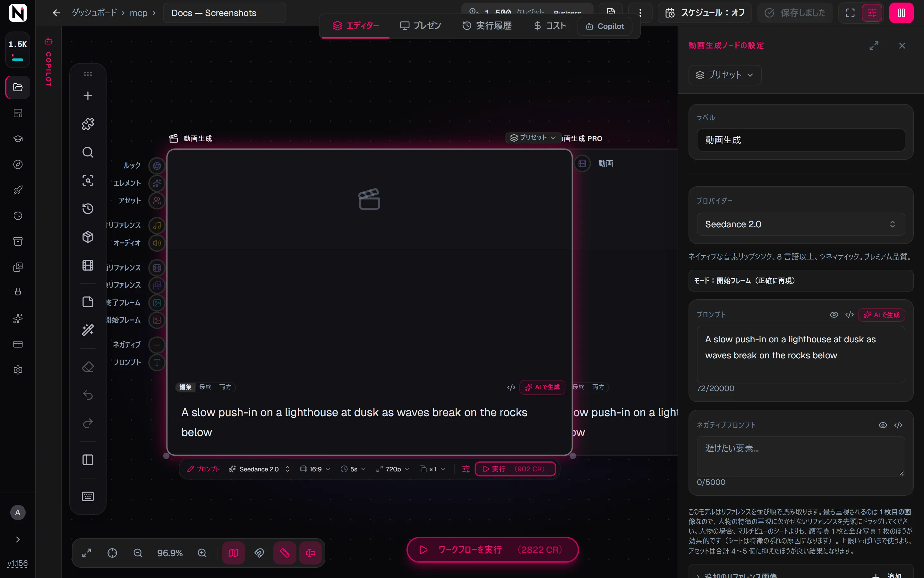Click the 1.5K credits usage meter

[x=18, y=50]
